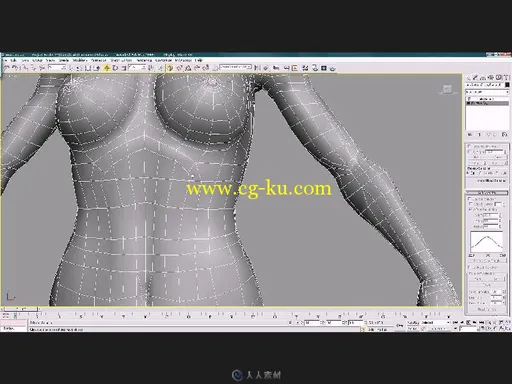
Task: Collapse the Soft Selection rollout header
Action: tap(487, 192)
